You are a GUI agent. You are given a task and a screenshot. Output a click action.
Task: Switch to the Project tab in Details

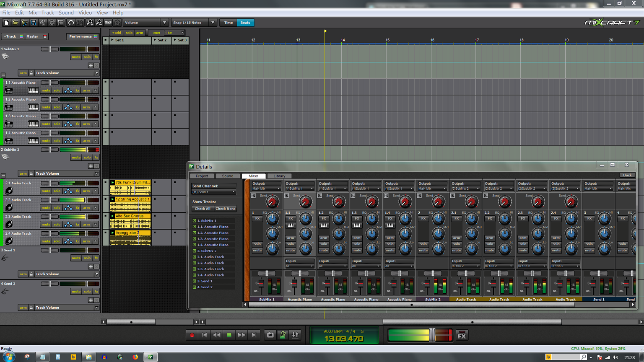202,176
